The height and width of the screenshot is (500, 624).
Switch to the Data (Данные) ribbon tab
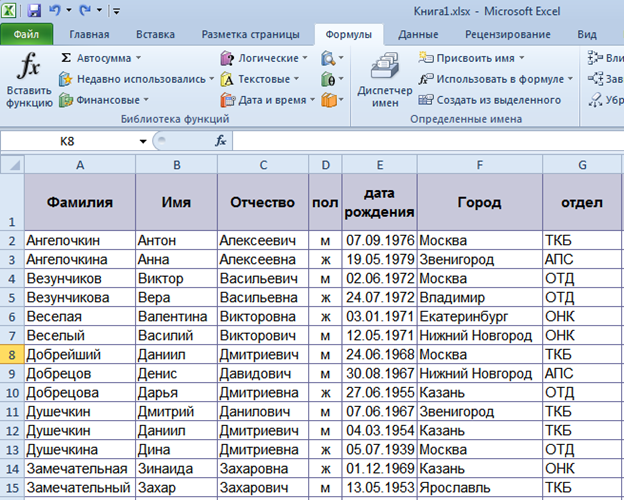(x=417, y=34)
